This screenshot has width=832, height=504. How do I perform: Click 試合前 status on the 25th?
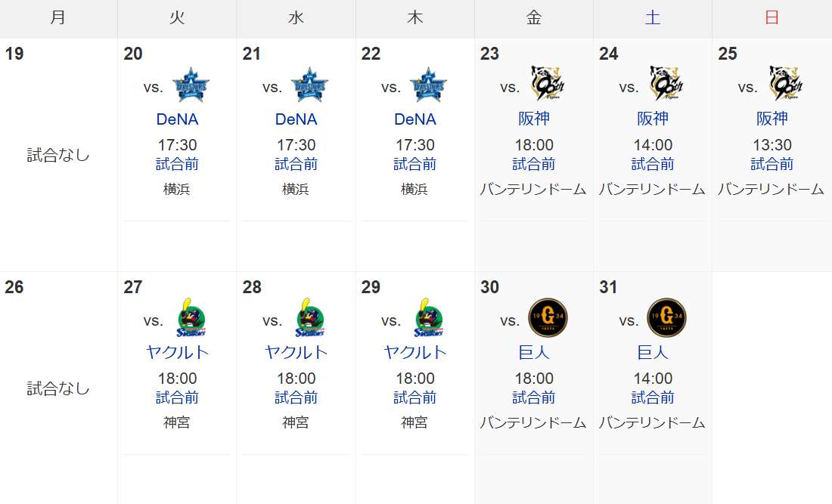[772, 164]
